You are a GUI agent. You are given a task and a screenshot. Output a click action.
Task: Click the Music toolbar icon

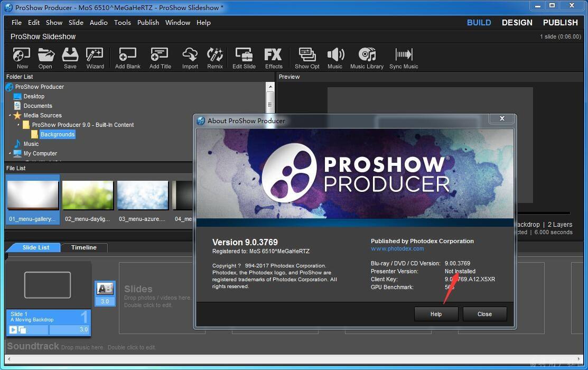pyautogui.click(x=335, y=58)
